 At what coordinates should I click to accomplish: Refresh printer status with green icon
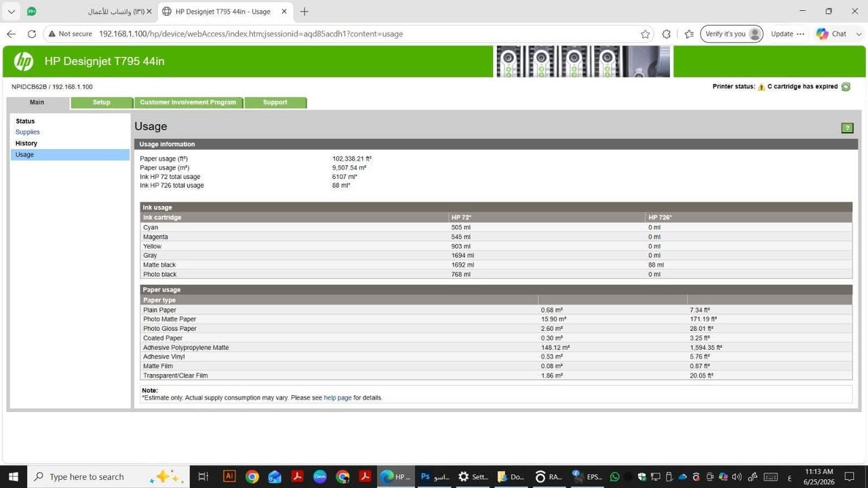[846, 87]
